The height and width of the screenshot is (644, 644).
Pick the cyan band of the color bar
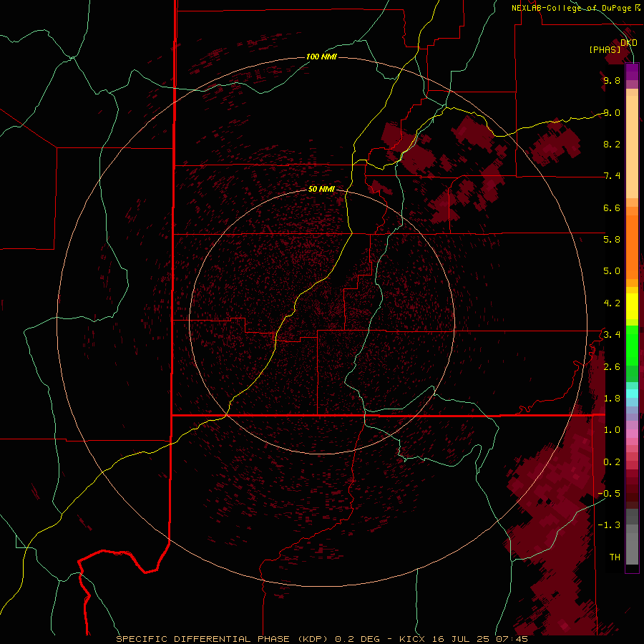pyautogui.click(x=632, y=394)
